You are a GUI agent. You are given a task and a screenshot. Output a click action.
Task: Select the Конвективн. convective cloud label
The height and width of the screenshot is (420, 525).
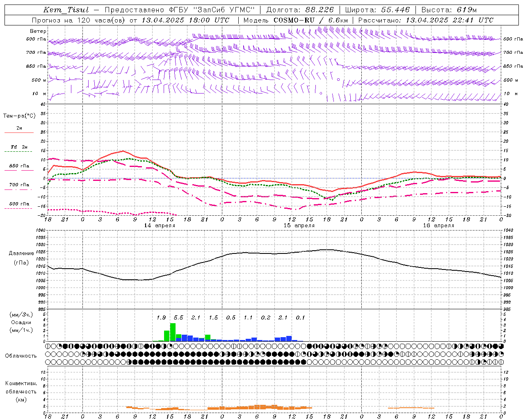tap(21, 383)
